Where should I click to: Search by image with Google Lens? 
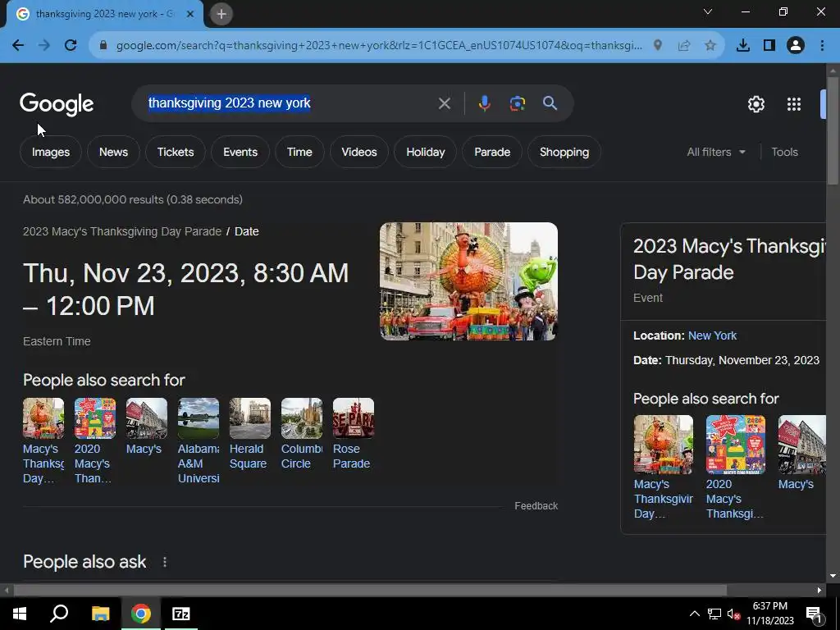pyautogui.click(x=518, y=103)
